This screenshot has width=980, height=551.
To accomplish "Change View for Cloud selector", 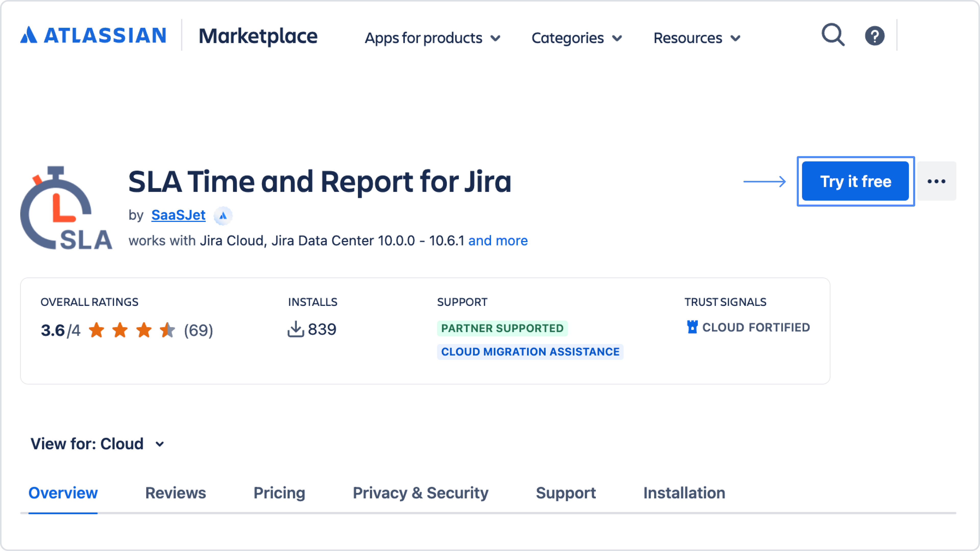I will point(97,444).
